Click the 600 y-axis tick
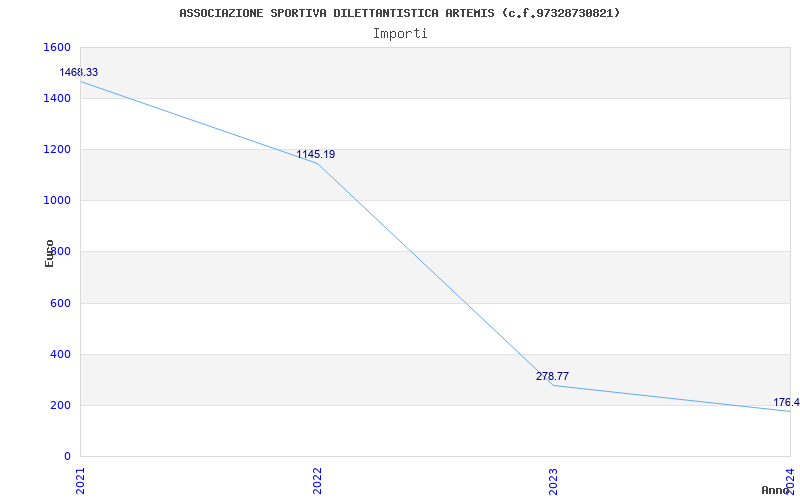Screen dimensions: 800x500 tap(60, 303)
